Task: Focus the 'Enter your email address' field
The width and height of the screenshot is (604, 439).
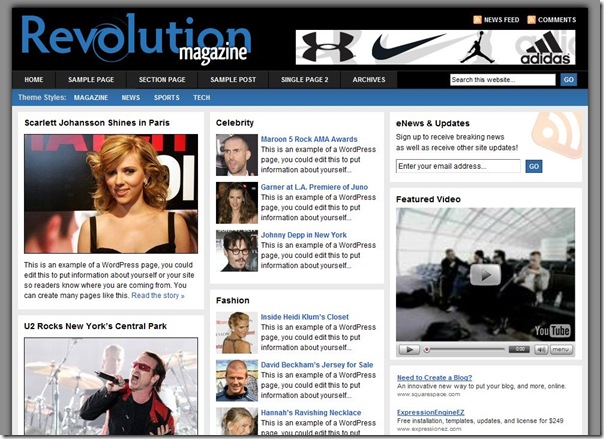Action: coord(458,166)
